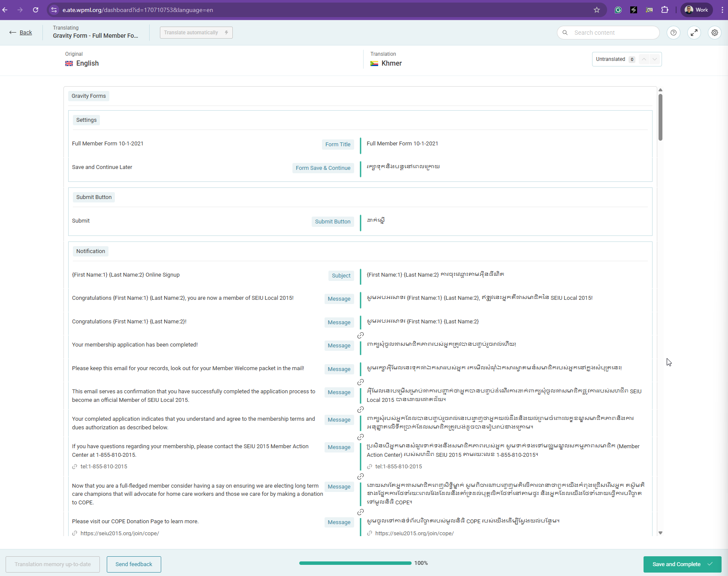
Task: Click the Notification section label
Action: pos(90,251)
